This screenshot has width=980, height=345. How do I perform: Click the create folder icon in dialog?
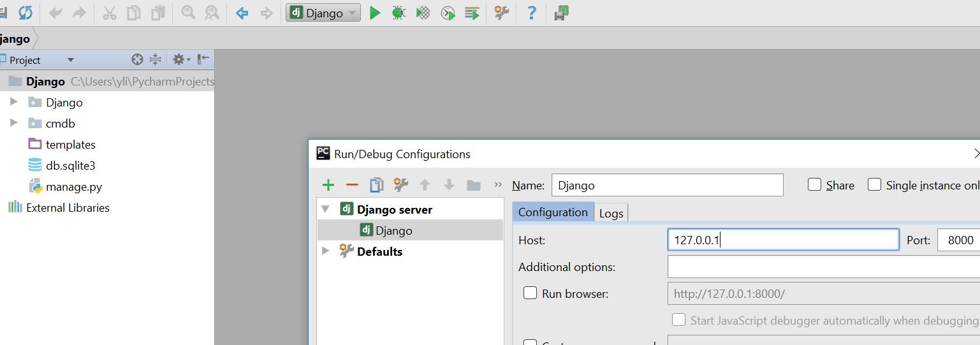coord(473,186)
